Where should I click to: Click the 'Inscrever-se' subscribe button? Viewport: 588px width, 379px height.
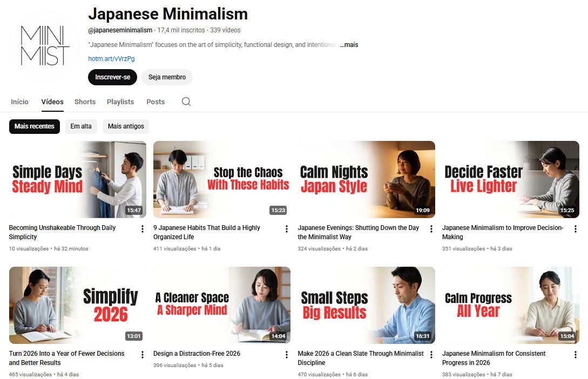(112, 77)
